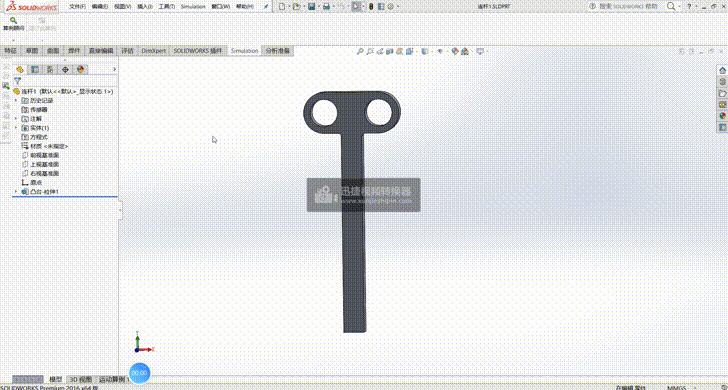Switch to the SOLIDWORKS 插件 tab
Viewport: 728px width, 390px height.
click(x=197, y=51)
